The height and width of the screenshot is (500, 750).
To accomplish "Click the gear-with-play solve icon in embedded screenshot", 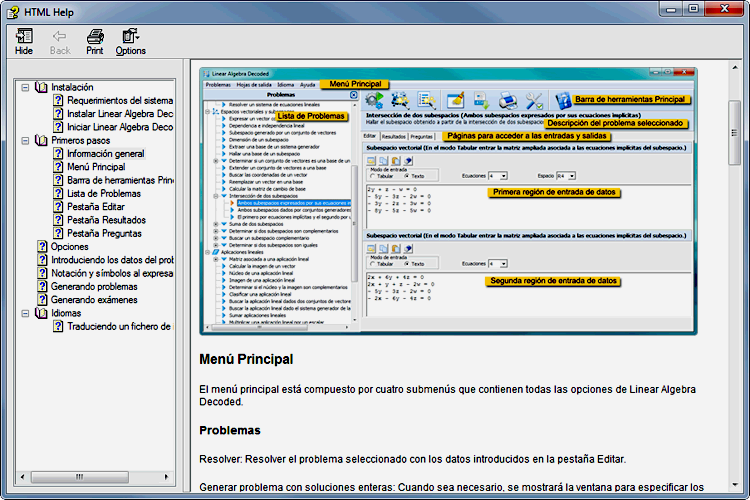I will point(374,100).
